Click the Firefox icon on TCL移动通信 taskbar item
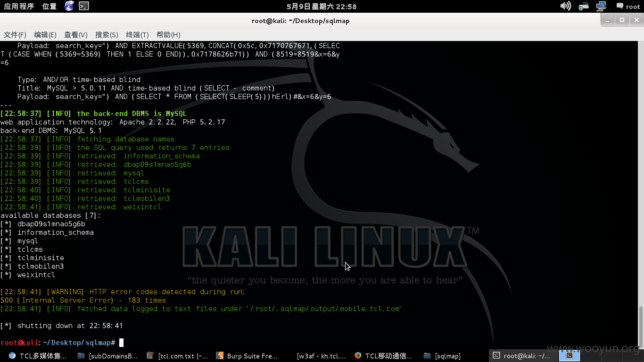Screen dimensions: 644x362 [x=358, y=356]
